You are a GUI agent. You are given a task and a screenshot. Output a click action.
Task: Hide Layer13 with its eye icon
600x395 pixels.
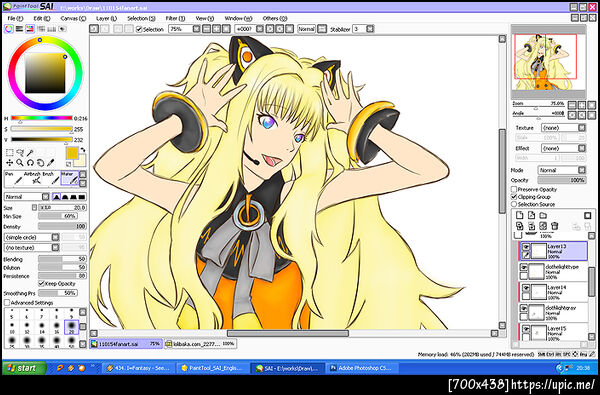coord(526,247)
